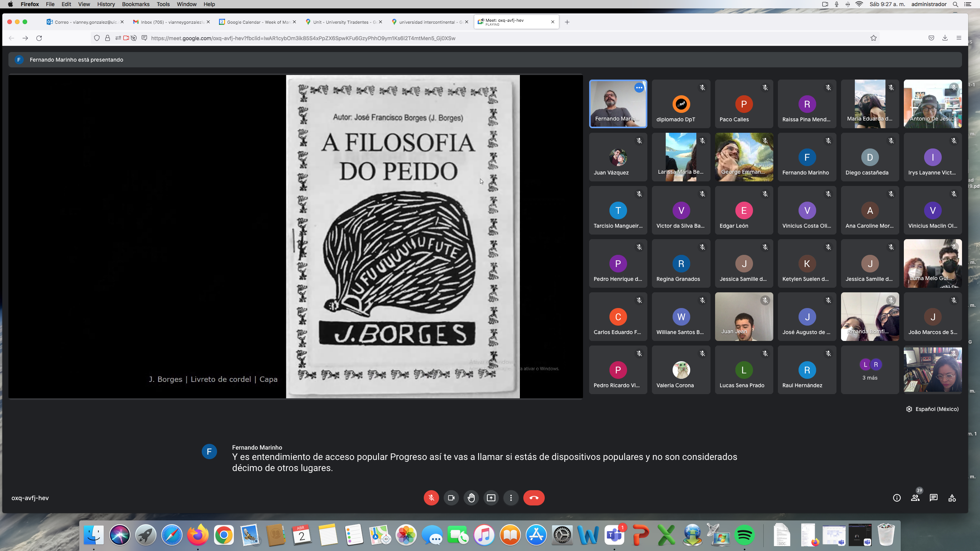The width and height of the screenshot is (980, 551).
Task: Click the shield tracking protection icon
Action: (x=97, y=38)
